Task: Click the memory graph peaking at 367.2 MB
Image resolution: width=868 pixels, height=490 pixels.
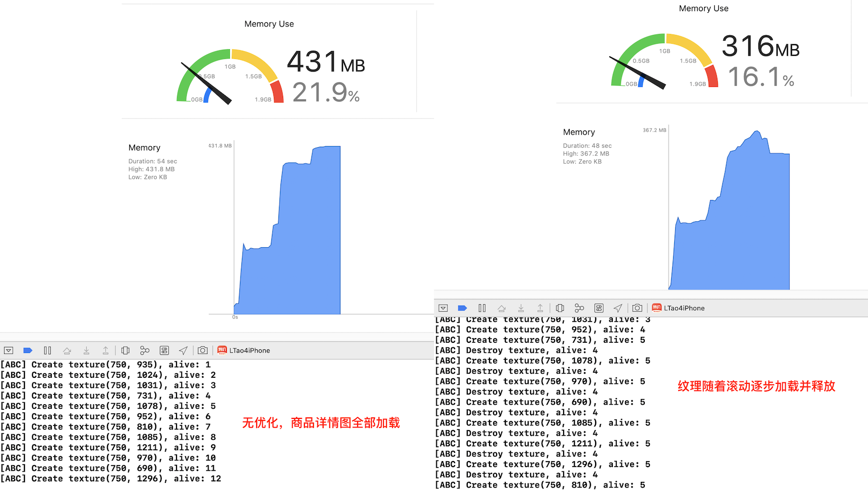Action: click(729, 210)
